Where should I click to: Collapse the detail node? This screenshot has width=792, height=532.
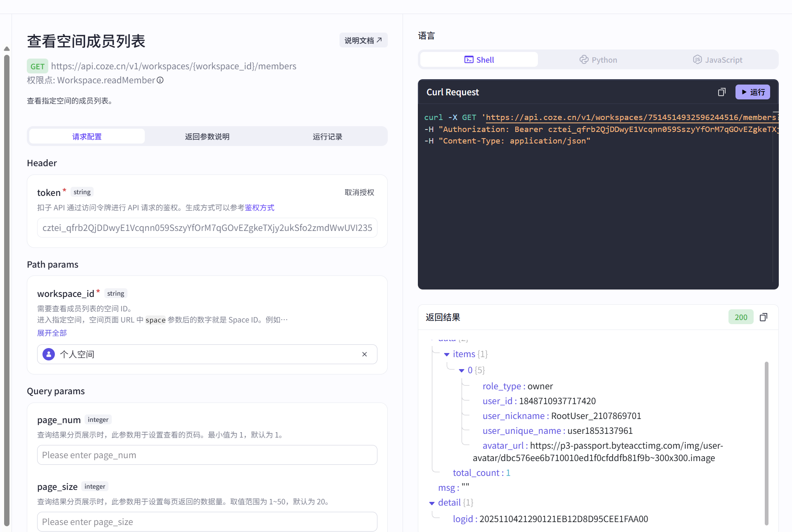pos(431,503)
